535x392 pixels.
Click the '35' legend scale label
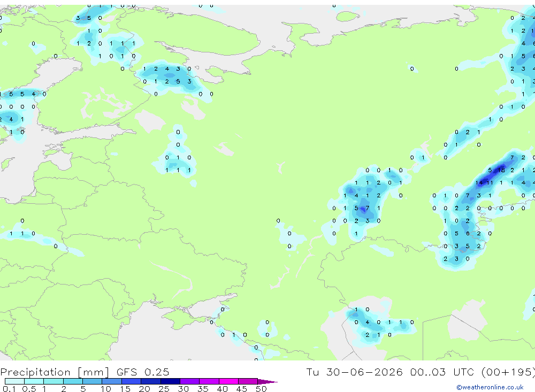pyautogui.click(x=203, y=389)
